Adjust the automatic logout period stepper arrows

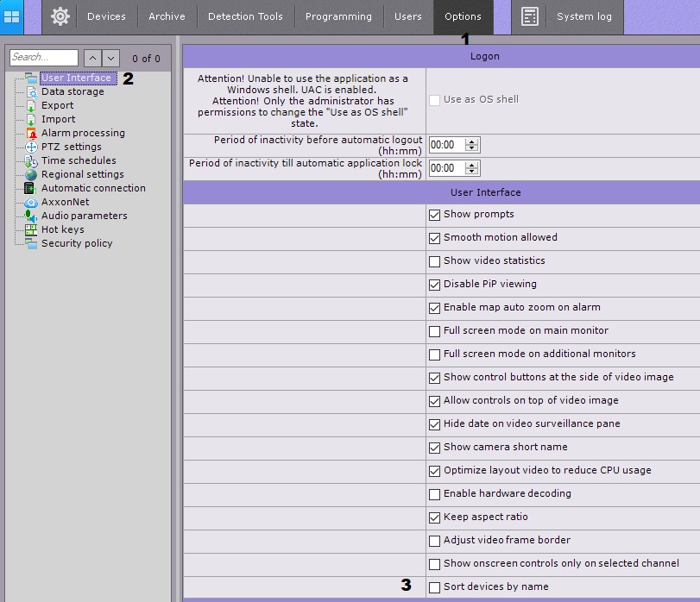[x=472, y=145]
